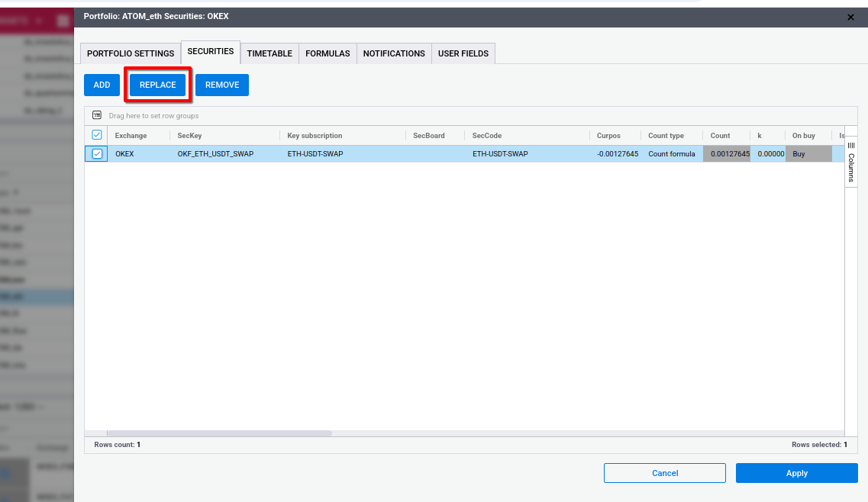Viewport: 868px width, 502px height.
Task: Click the Count column header
Action: point(720,136)
